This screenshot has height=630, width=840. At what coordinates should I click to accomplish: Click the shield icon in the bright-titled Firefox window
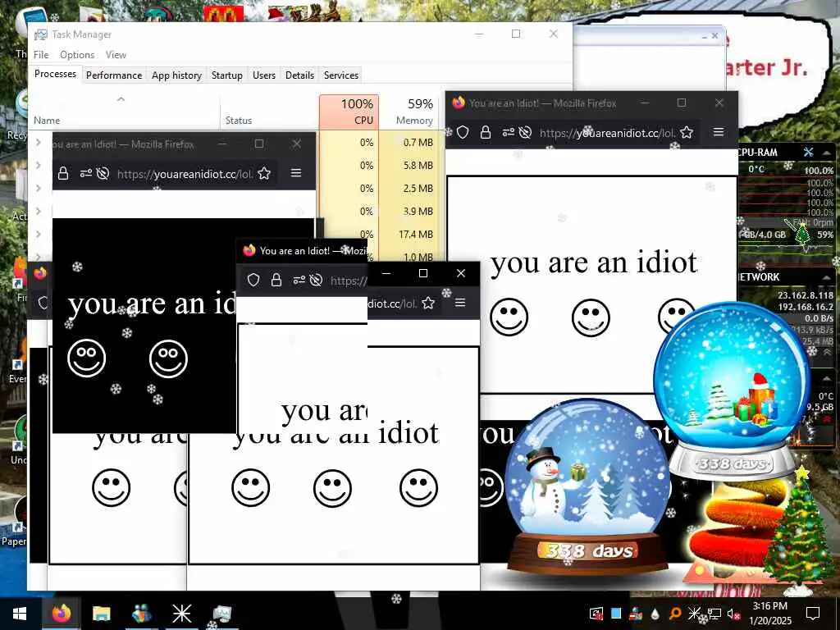point(253,280)
